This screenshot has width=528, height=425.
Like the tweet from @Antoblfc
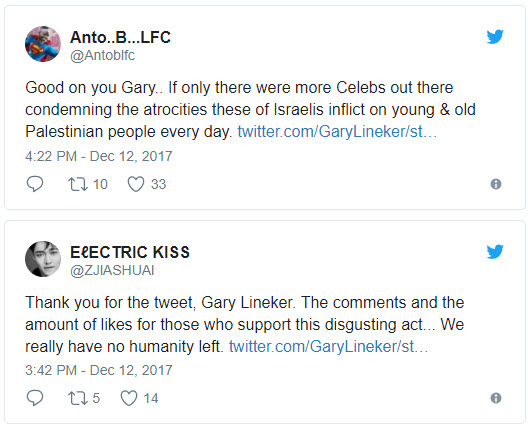coord(136,184)
